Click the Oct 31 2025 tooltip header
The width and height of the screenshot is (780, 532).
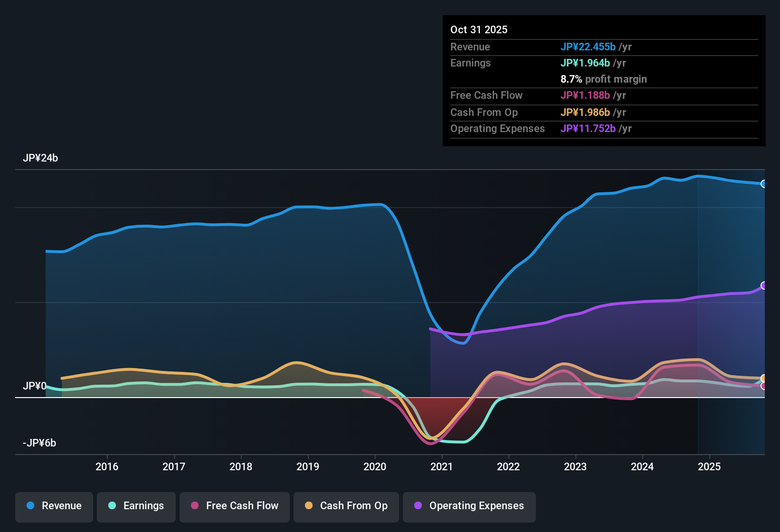tap(479, 29)
